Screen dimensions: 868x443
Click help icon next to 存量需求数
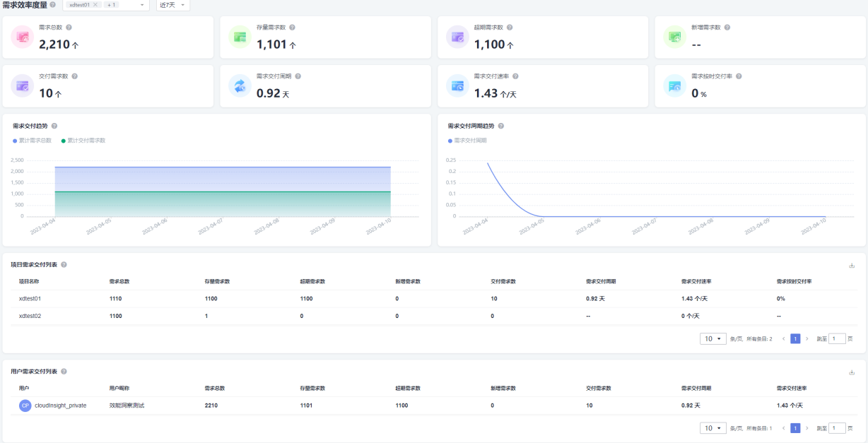(x=292, y=28)
